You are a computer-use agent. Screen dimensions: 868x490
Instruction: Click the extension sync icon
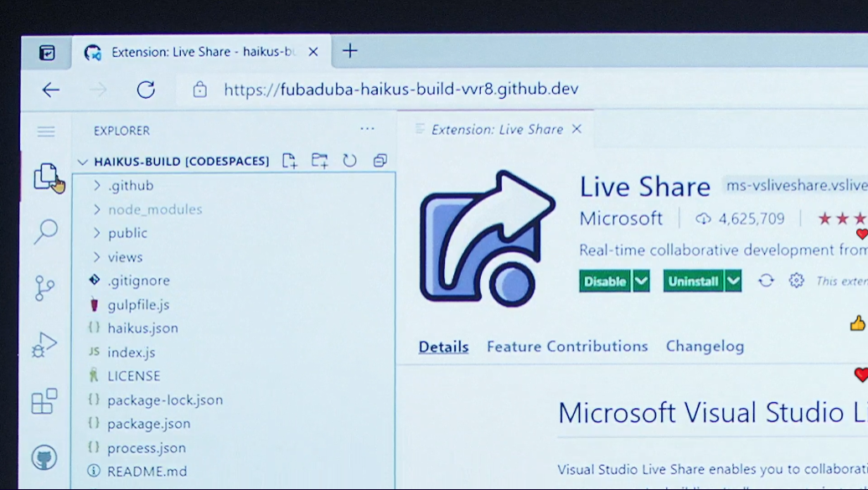tap(766, 281)
